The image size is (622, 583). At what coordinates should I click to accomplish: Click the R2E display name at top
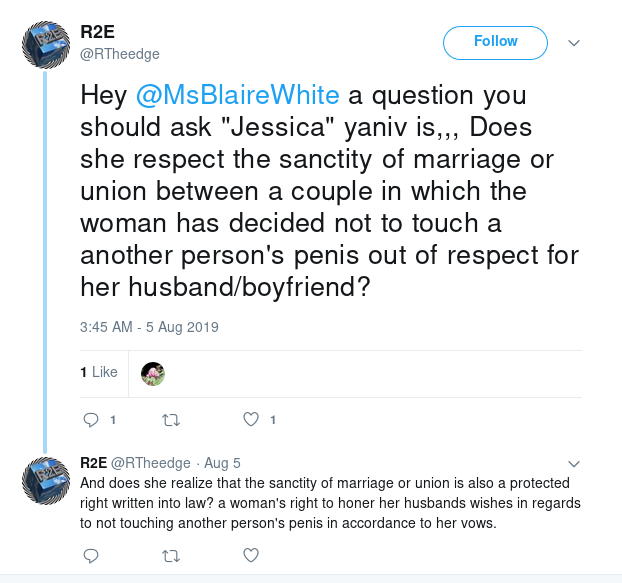pyautogui.click(x=98, y=32)
